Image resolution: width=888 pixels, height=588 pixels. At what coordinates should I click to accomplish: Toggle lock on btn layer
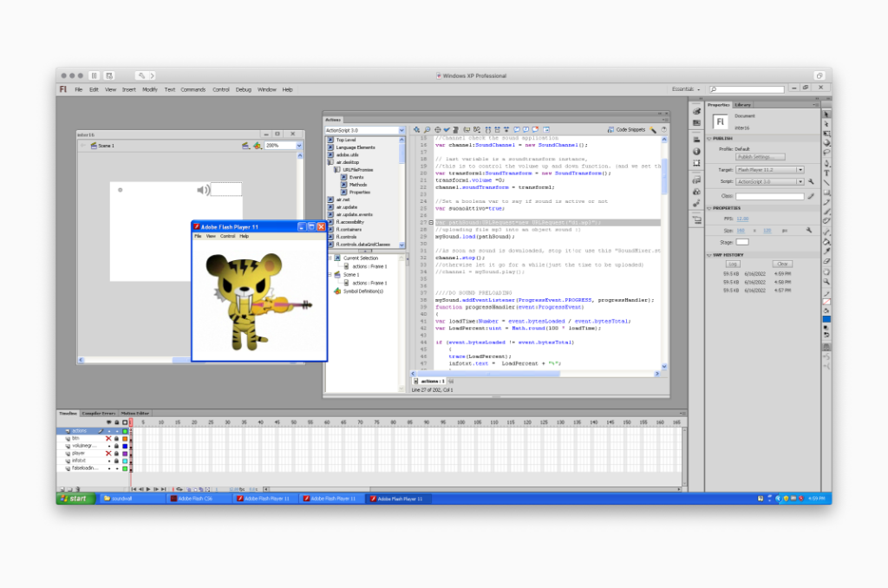[x=117, y=439]
